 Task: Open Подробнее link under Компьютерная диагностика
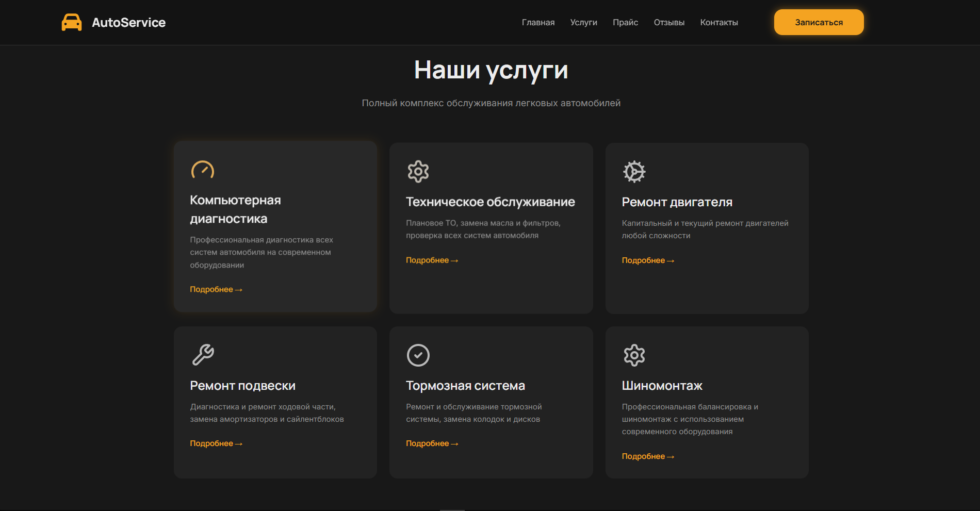click(x=216, y=289)
